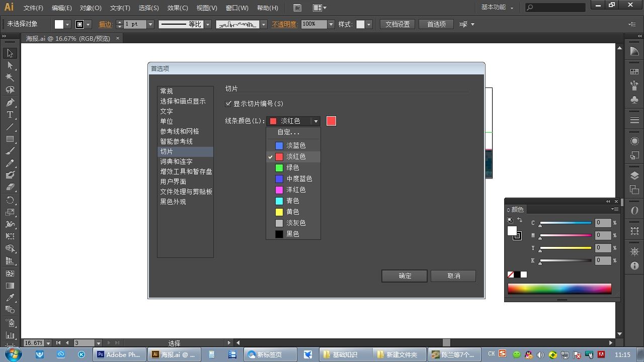Click the 取消 button
The image size is (644, 362).
[453, 276]
